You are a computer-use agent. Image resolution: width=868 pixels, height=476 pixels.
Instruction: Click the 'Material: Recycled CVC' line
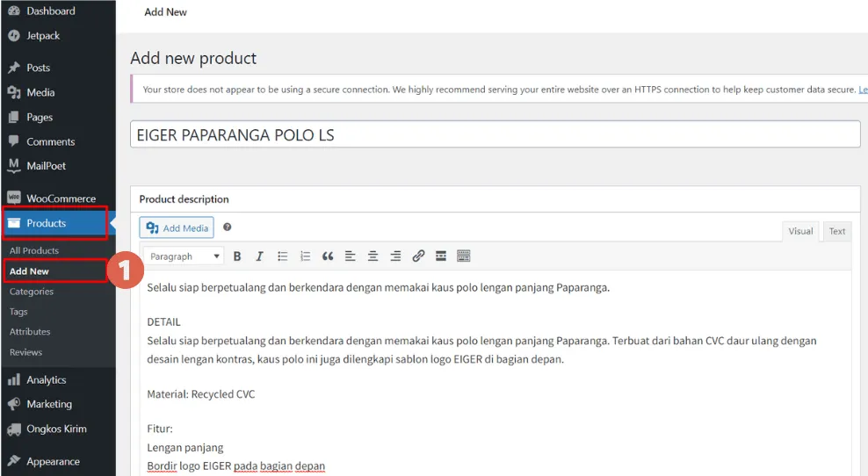click(201, 394)
